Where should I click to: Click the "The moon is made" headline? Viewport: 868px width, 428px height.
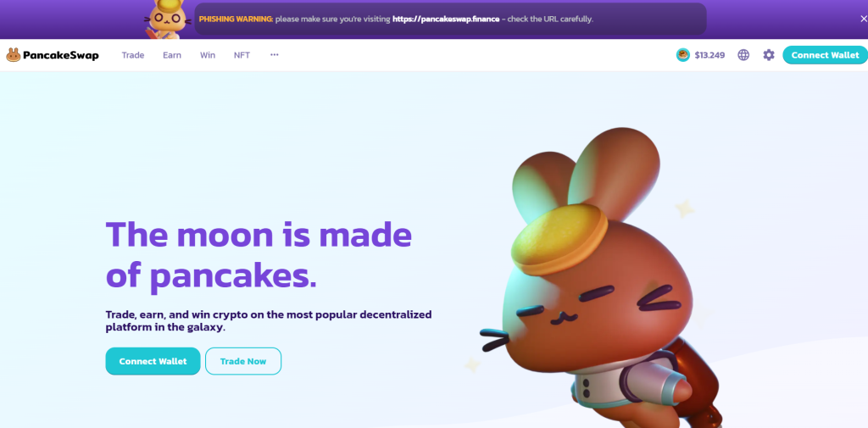259,234
